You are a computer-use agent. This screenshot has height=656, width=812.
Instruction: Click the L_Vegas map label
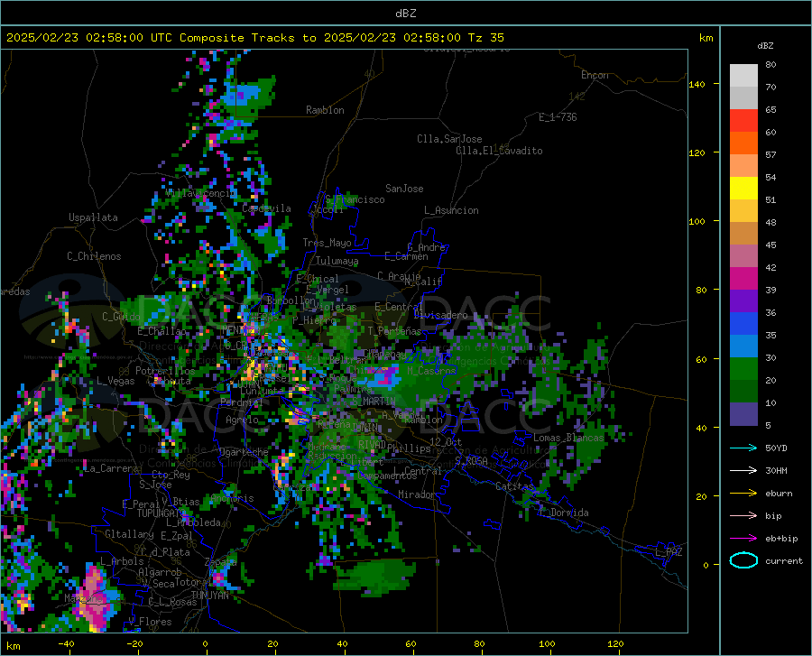pyautogui.click(x=115, y=381)
